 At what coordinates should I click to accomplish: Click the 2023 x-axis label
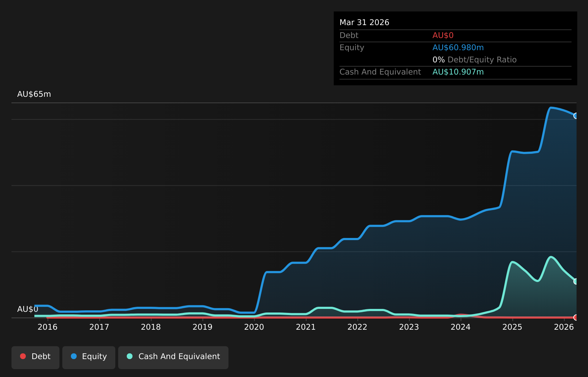[x=409, y=327]
